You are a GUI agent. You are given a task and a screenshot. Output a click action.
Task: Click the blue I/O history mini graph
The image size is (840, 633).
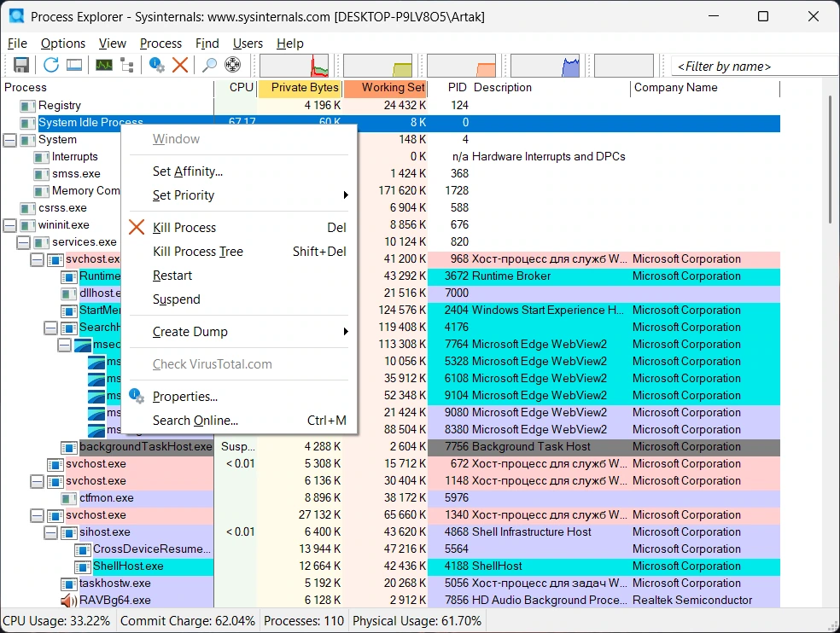point(545,66)
